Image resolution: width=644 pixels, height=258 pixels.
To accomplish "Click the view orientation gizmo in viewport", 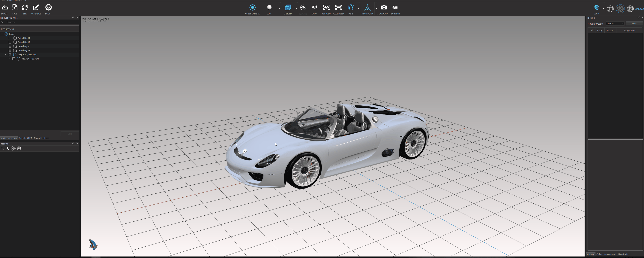I will coord(93,244).
